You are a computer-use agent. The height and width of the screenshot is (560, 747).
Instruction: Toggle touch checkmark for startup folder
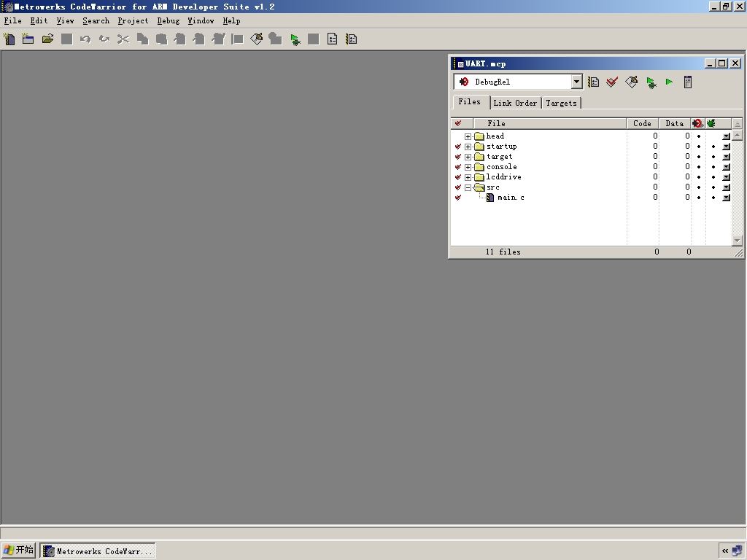tap(458, 147)
